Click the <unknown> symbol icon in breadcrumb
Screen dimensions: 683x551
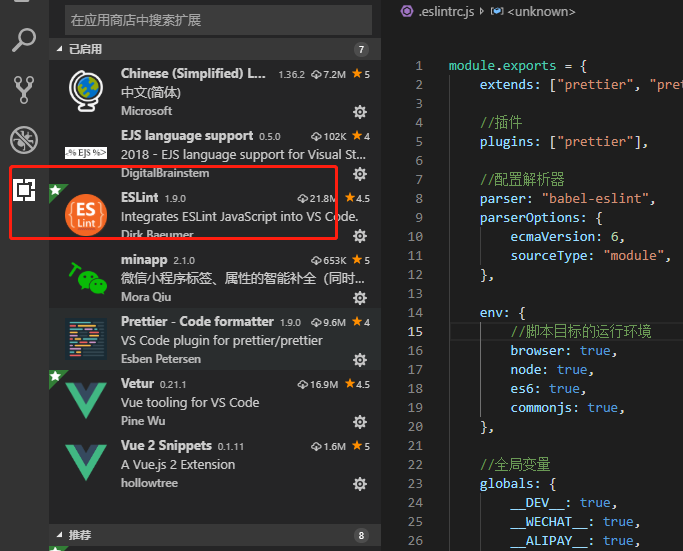point(497,10)
